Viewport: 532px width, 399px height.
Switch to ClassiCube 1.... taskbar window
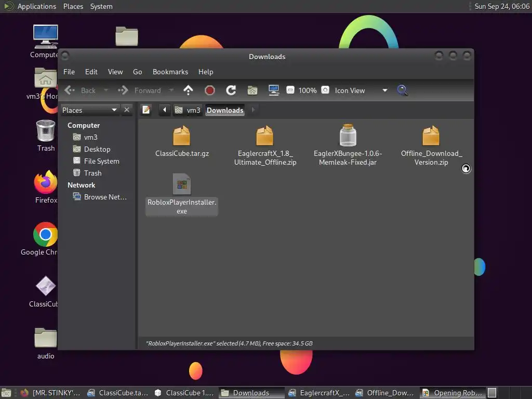184,393
